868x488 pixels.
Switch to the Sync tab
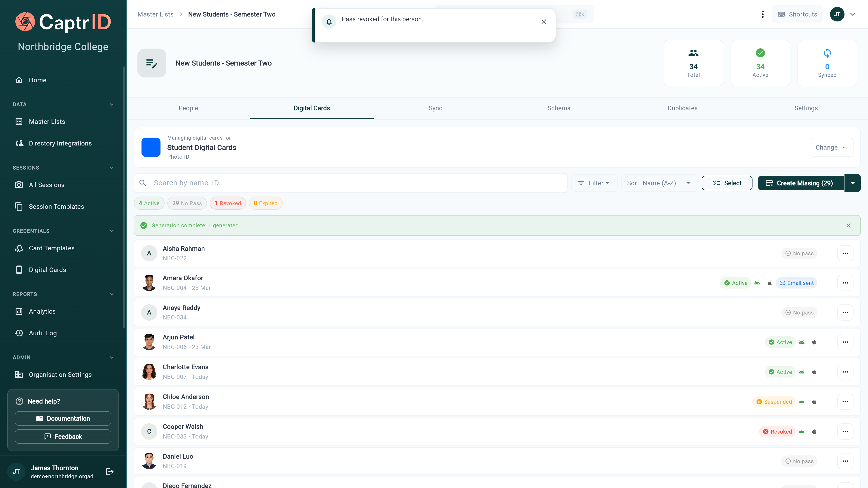point(435,108)
